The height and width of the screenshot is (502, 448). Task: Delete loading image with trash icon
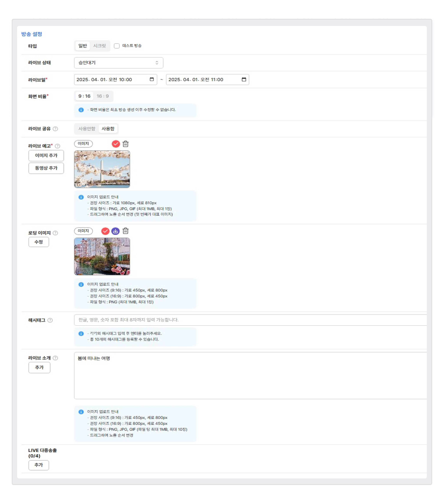click(126, 231)
